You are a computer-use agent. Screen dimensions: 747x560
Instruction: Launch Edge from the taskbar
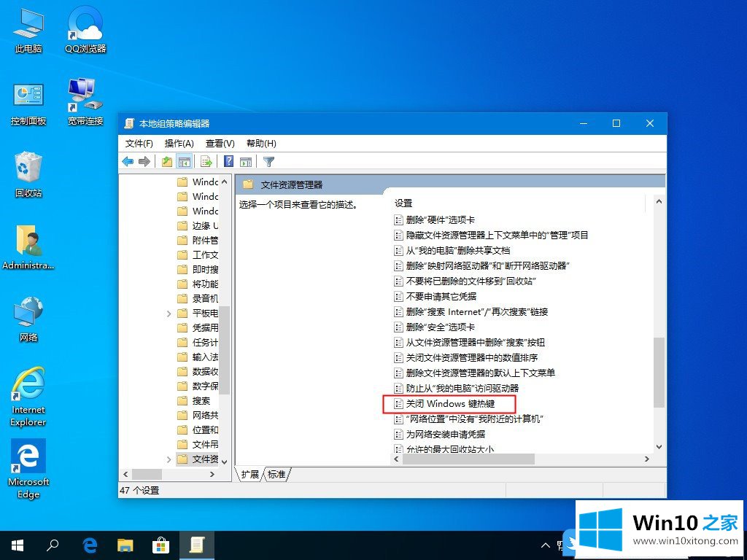[90, 545]
